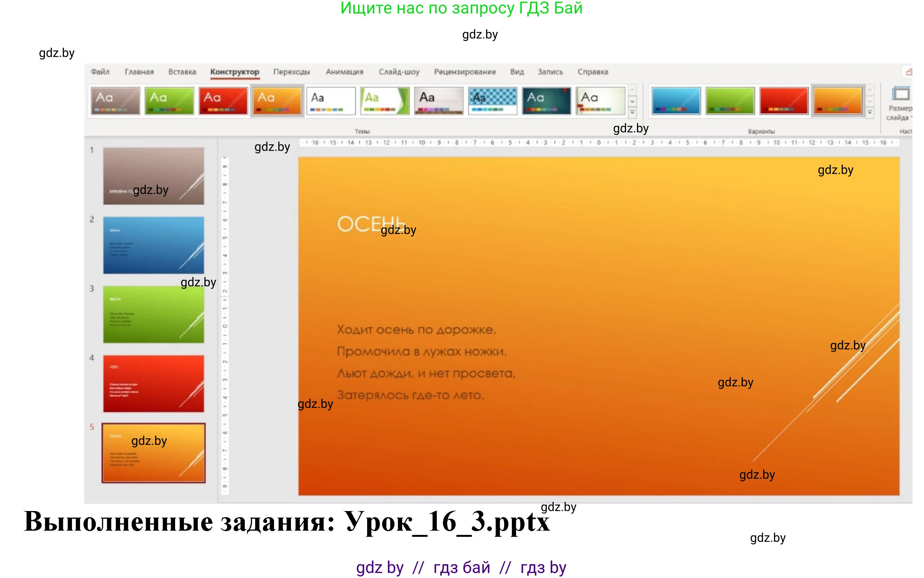The height and width of the screenshot is (578, 924).
Task: Click the vertical ruler beside slide
Action: (x=225, y=326)
